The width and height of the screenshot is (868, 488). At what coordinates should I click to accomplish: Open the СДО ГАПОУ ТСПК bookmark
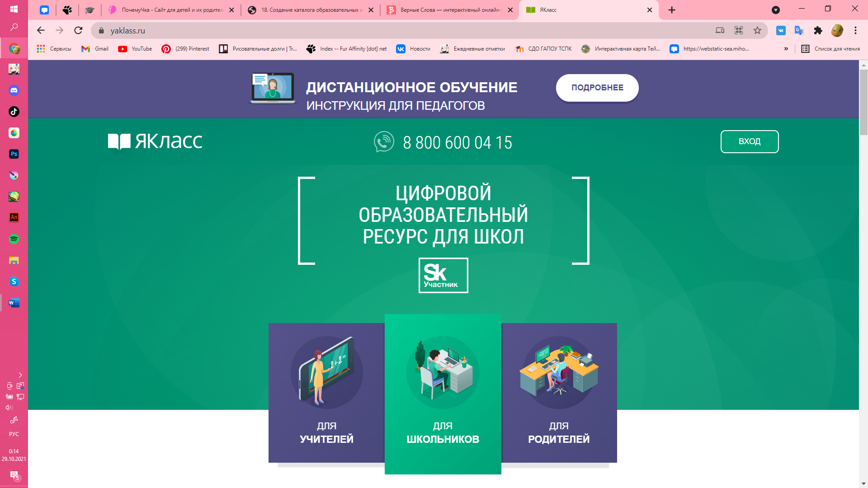coord(543,49)
